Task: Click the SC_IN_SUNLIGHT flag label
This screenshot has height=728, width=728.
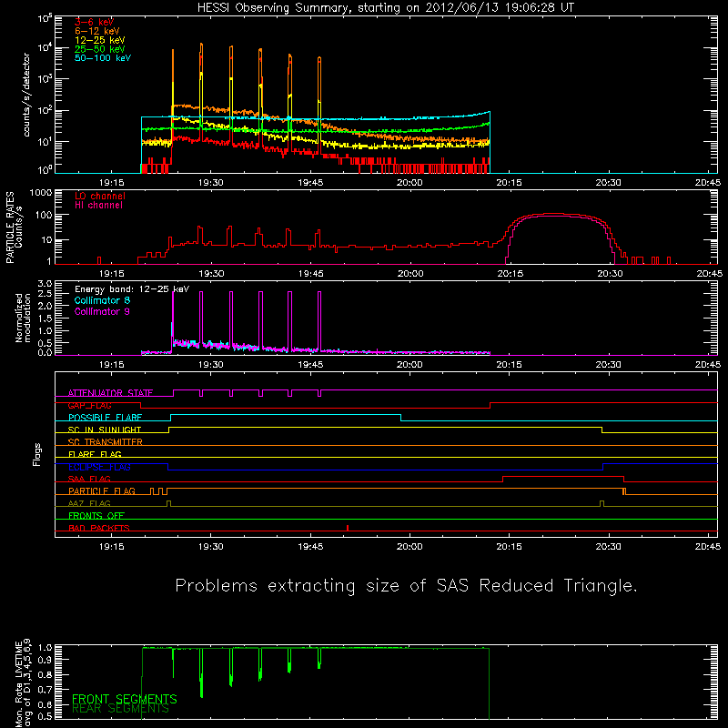Action: click(105, 430)
